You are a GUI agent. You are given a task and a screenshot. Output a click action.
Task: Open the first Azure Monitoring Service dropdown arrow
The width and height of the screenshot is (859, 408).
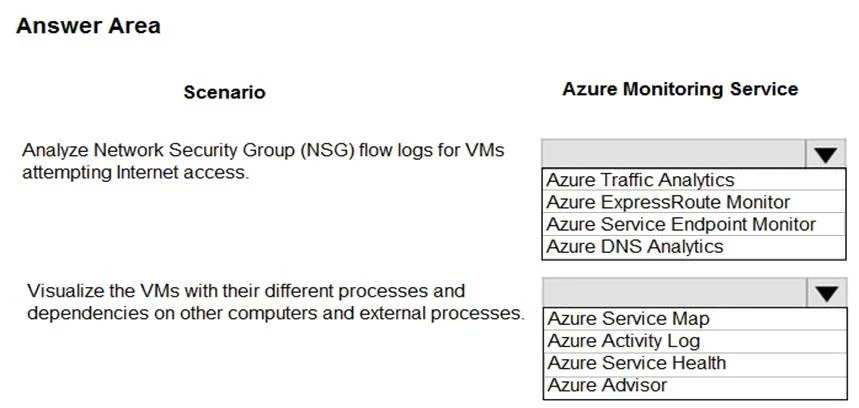[x=826, y=154]
